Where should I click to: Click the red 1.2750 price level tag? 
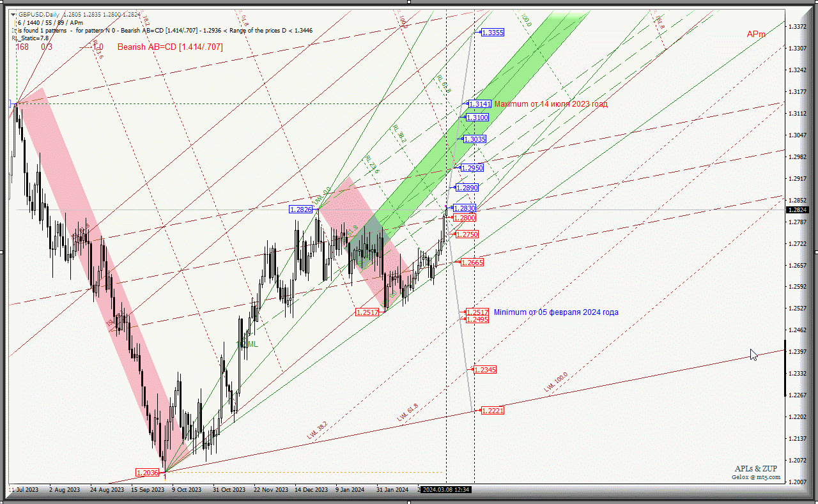click(x=467, y=235)
